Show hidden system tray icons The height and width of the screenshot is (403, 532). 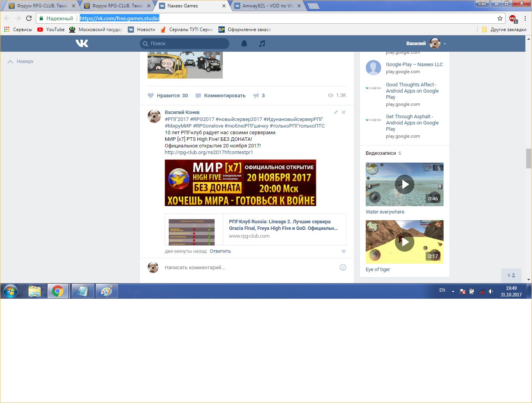[453, 291]
